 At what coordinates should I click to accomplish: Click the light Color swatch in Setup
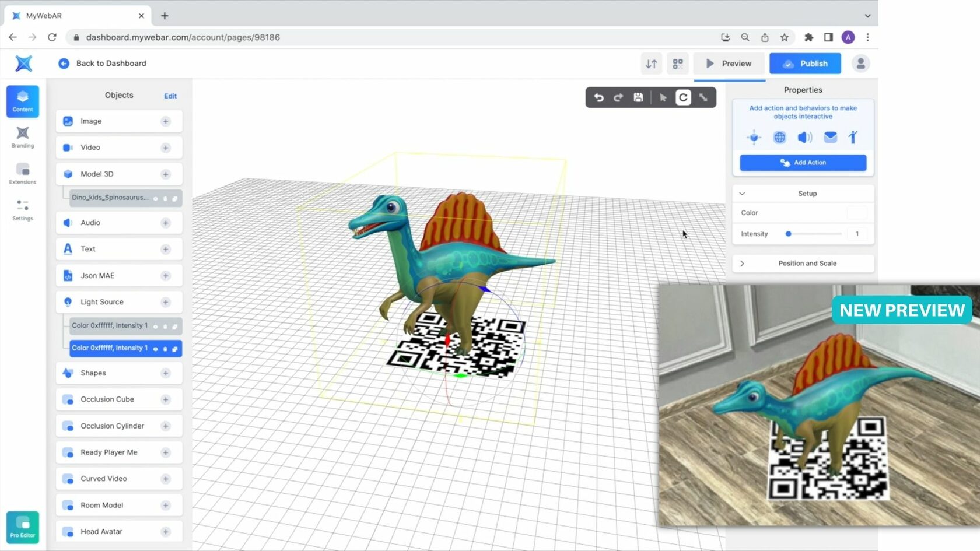point(856,213)
